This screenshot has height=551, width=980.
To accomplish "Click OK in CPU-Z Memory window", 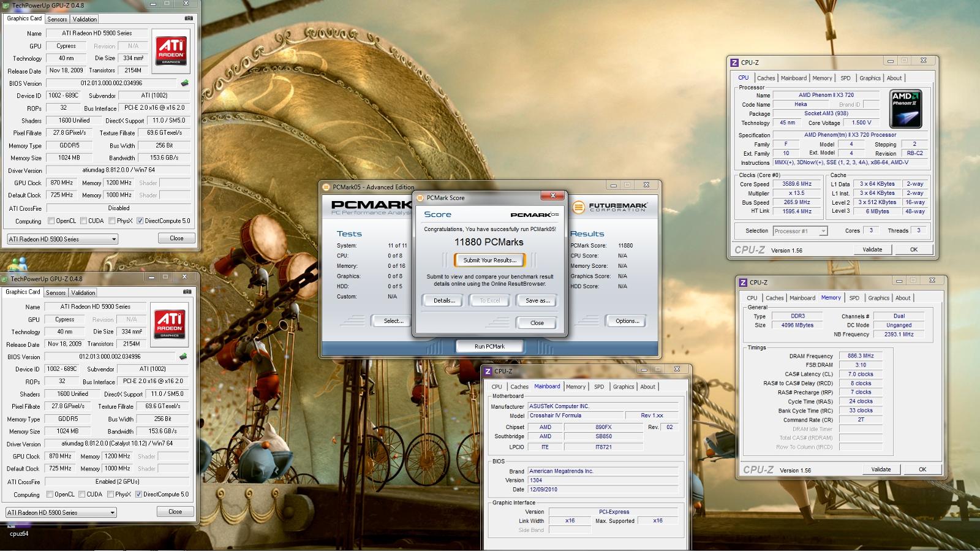I will tap(922, 469).
